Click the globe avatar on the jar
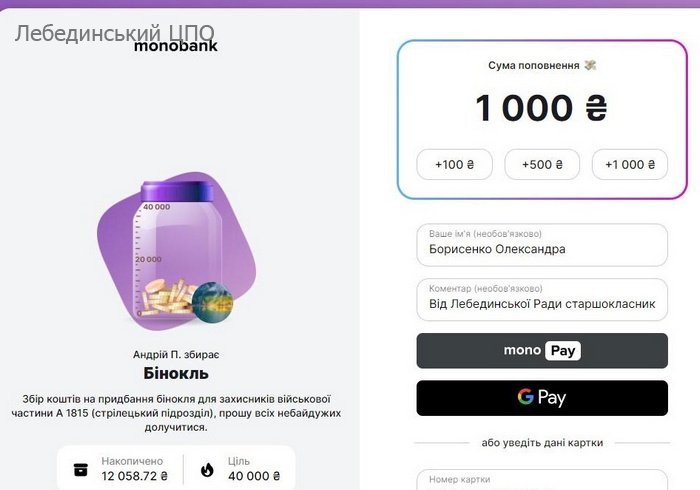The width and height of the screenshot is (700, 490). [x=213, y=302]
